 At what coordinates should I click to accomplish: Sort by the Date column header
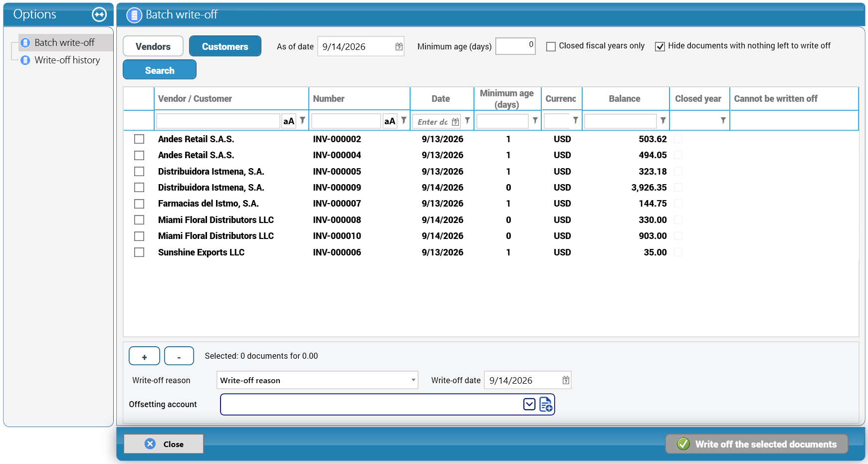click(441, 99)
